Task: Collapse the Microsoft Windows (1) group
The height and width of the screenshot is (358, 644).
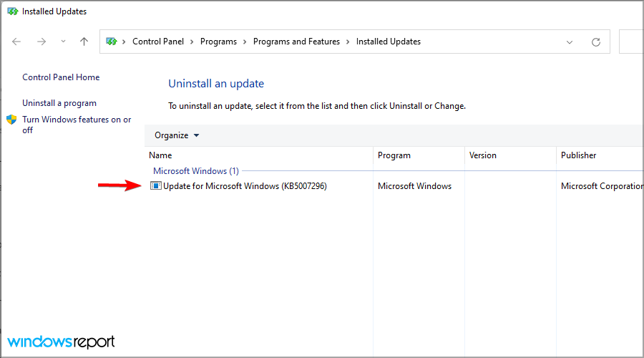Action: (196, 171)
